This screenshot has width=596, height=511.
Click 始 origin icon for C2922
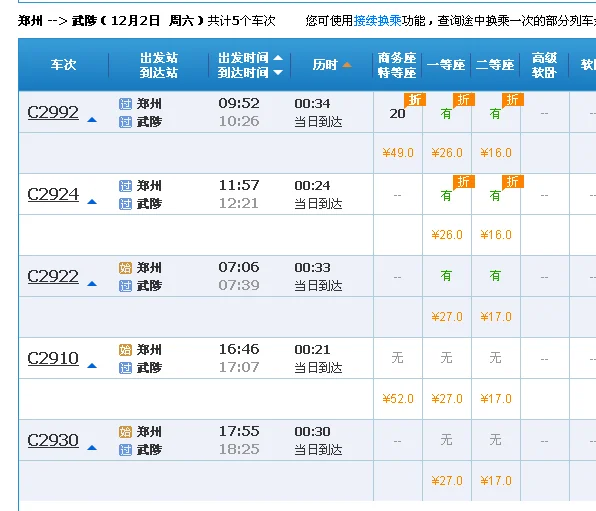click(x=125, y=268)
